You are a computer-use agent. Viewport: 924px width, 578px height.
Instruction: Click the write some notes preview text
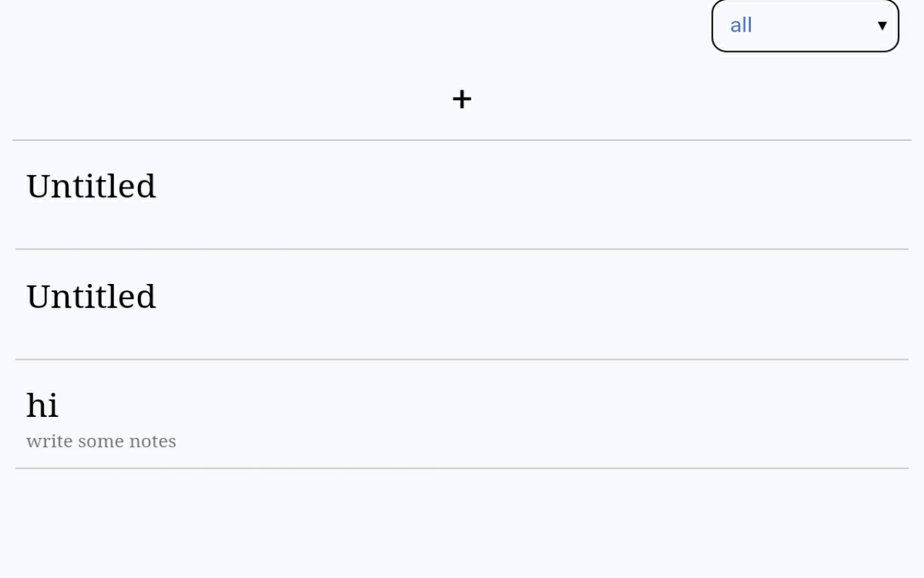coord(101,441)
